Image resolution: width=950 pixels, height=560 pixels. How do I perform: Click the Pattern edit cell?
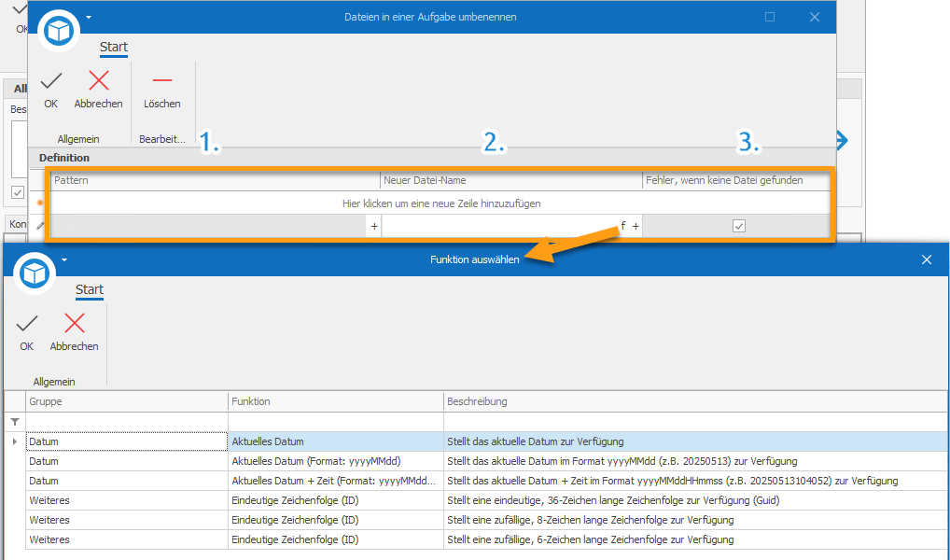coord(210,226)
